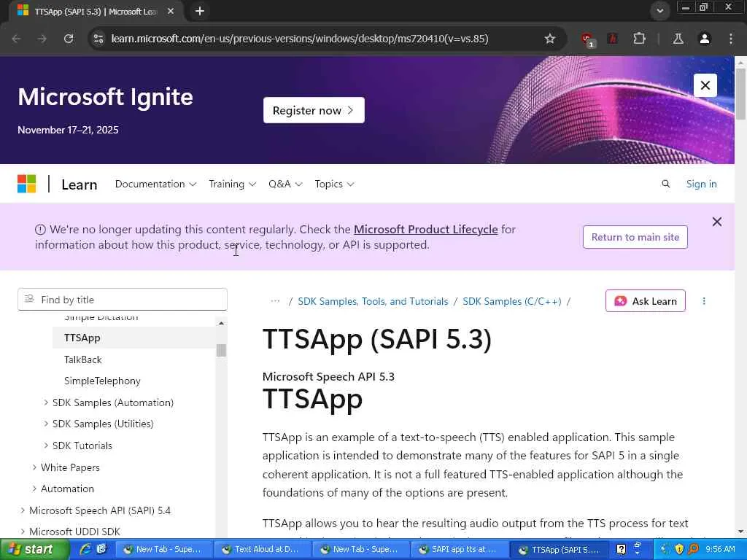Click the Ask Learn button

click(x=646, y=301)
